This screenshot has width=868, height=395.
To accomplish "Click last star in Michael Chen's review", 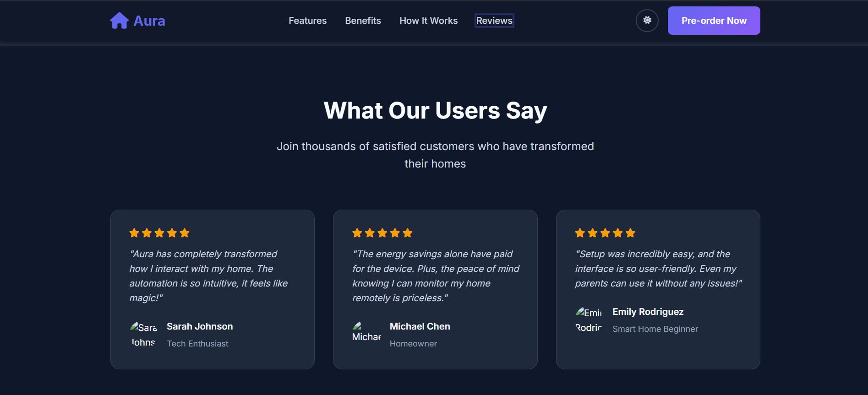I will (x=408, y=233).
